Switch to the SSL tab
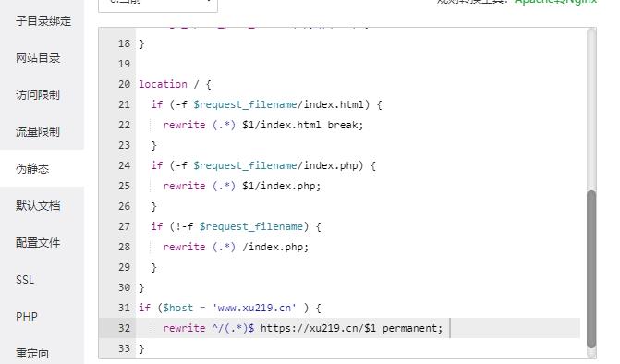Viewport: 620px width, 364px height. [25, 280]
